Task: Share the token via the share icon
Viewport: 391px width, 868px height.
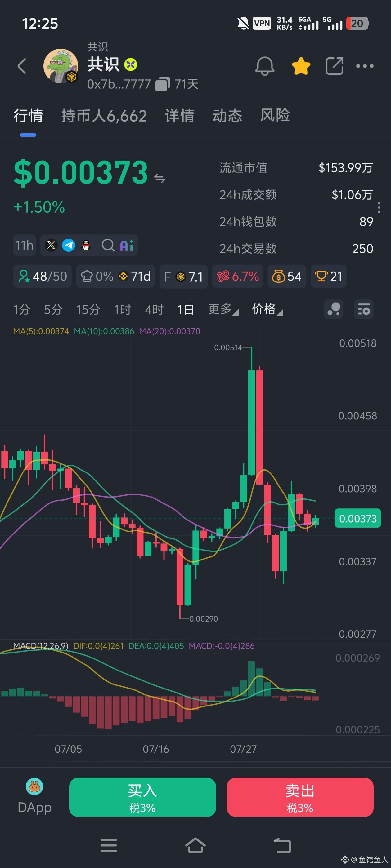Action: click(x=334, y=66)
